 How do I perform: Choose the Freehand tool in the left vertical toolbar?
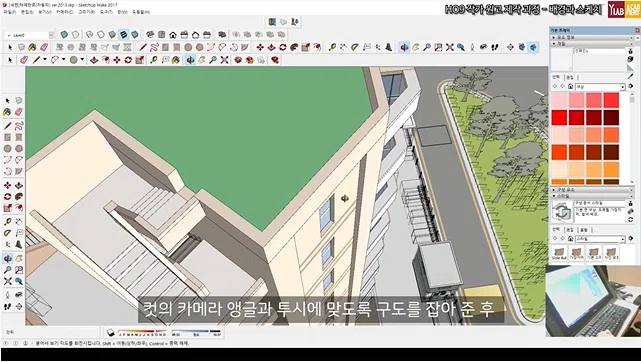click(x=19, y=125)
